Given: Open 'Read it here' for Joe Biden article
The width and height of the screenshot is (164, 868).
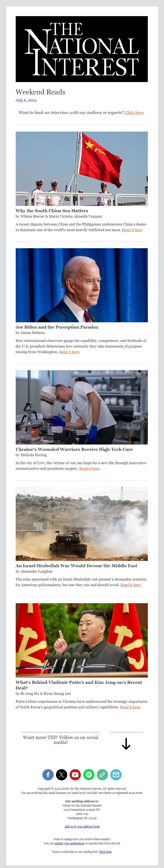Looking at the screenshot, I should (69, 352).
